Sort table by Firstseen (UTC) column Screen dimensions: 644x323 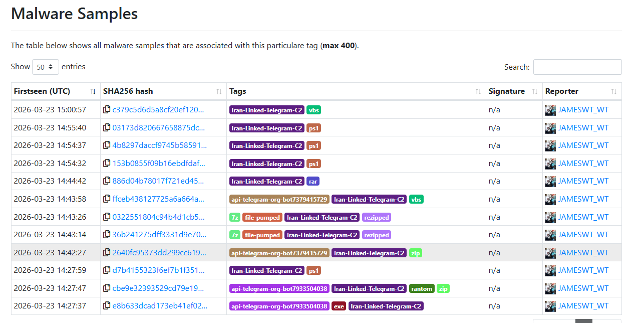coord(56,91)
